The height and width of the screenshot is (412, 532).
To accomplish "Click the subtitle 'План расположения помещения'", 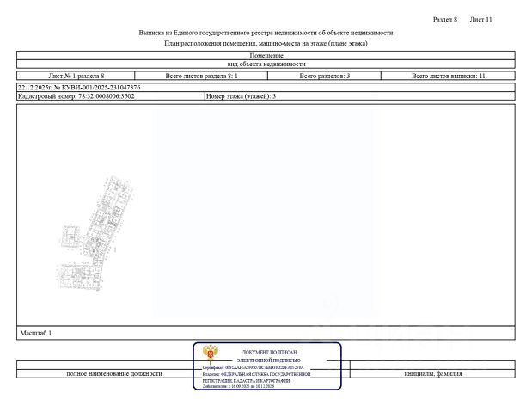I will [x=266, y=44].
